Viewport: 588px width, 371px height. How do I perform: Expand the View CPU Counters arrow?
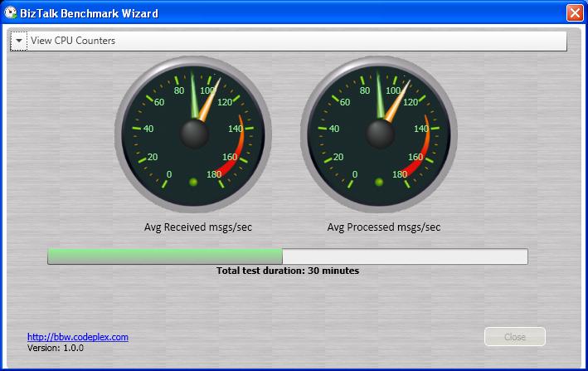[x=19, y=41]
